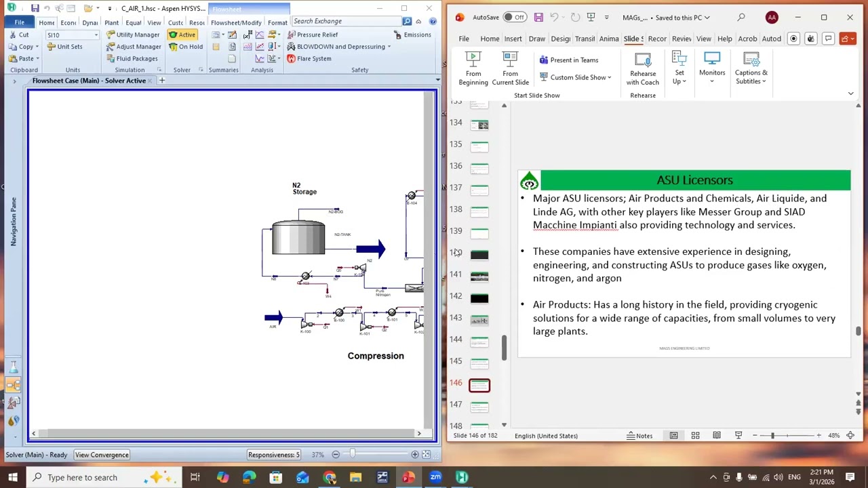Expand HYSYS Paste dropdown arrow
Screen dimensions: 868x488
pyautogui.click(x=37, y=58)
